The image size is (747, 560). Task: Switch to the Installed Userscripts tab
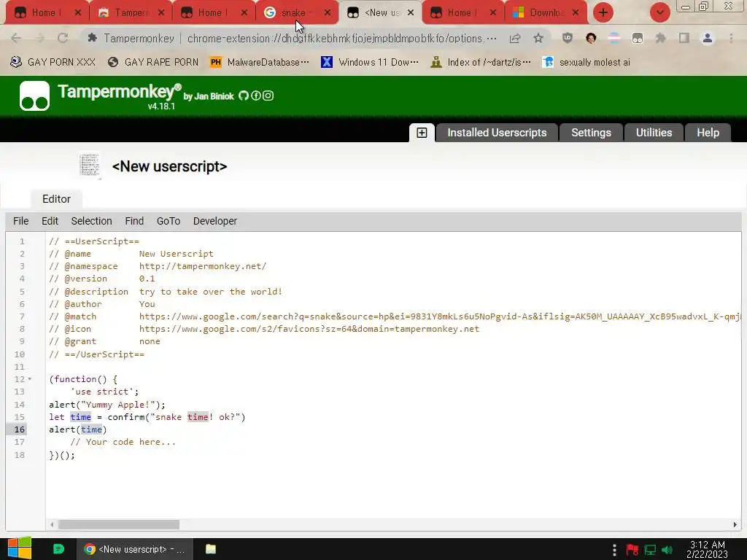497,133
